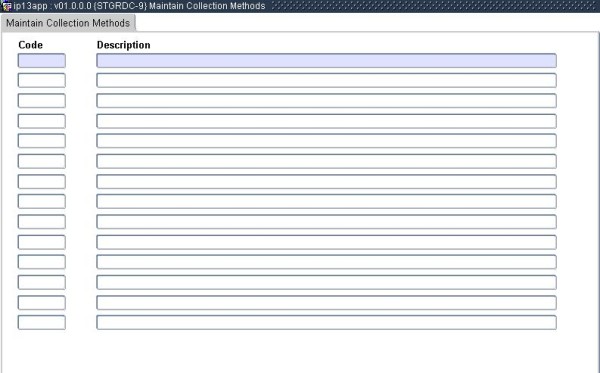This screenshot has height=373, width=600.
Task: Click the tenth row Code field
Action: [42, 242]
